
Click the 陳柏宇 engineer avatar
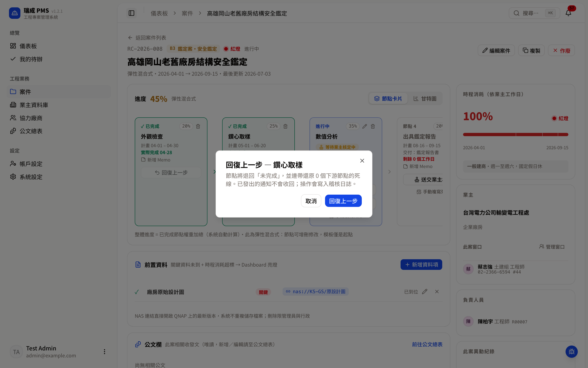(x=468, y=322)
